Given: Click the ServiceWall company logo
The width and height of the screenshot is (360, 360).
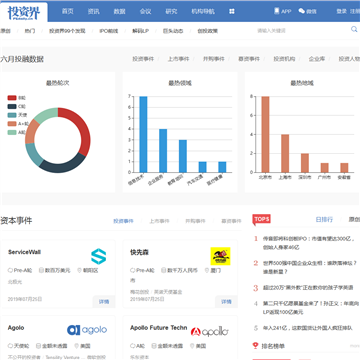Looking at the screenshot, I should click(x=98, y=256).
